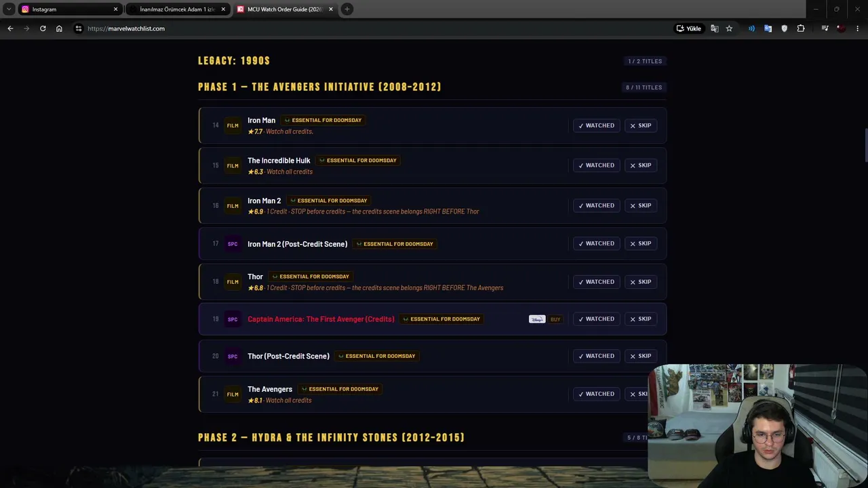Screen dimensions: 868x488
Task: Open Captain America: The First Avenger (Credits) title
Action: (321, 319)
